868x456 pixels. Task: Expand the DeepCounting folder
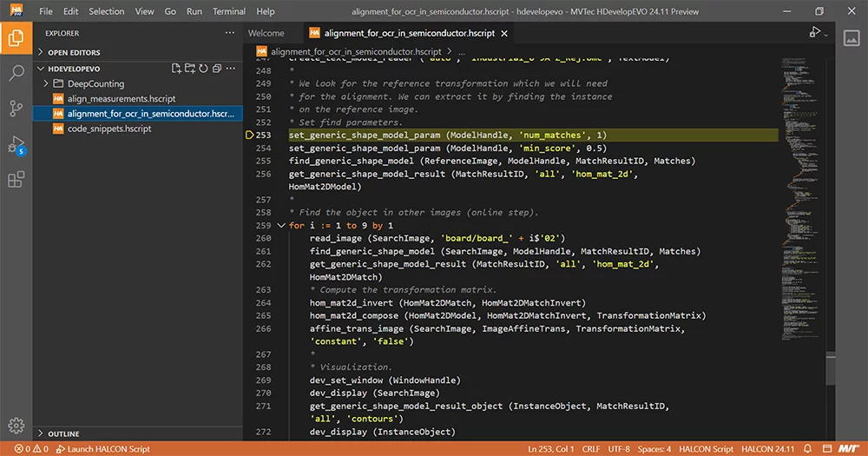point(45,84)
